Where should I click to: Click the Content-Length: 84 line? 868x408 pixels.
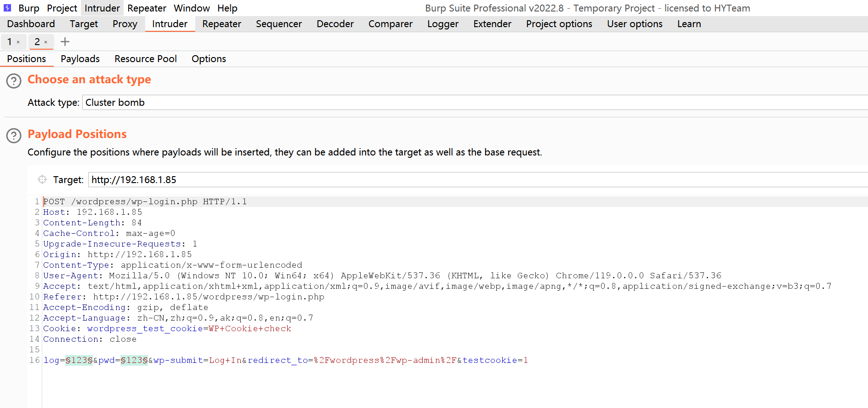pyautogui.click(x=93, y=223)
